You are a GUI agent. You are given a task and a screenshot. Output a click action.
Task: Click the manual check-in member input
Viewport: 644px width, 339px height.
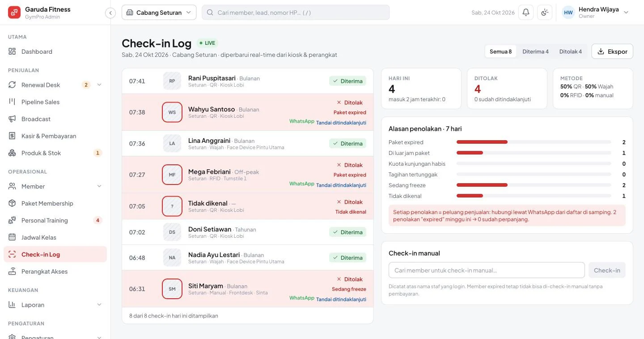click(487, 270)
